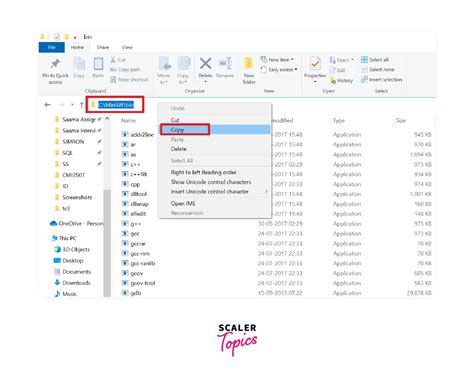
Task: Click the Rename icon in ribbon
Action: [x=225, y=63]
